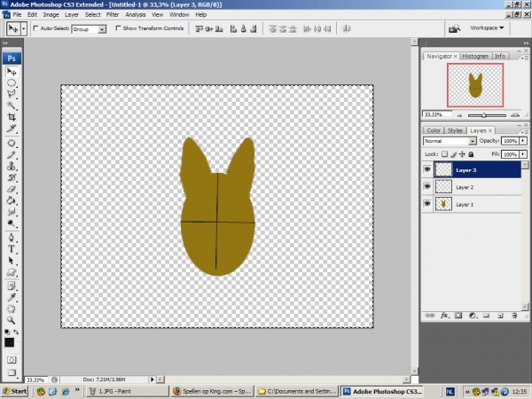This screenshot has height=399, width=532.
Task: Select the Slice tool
Action: point(12,129)
